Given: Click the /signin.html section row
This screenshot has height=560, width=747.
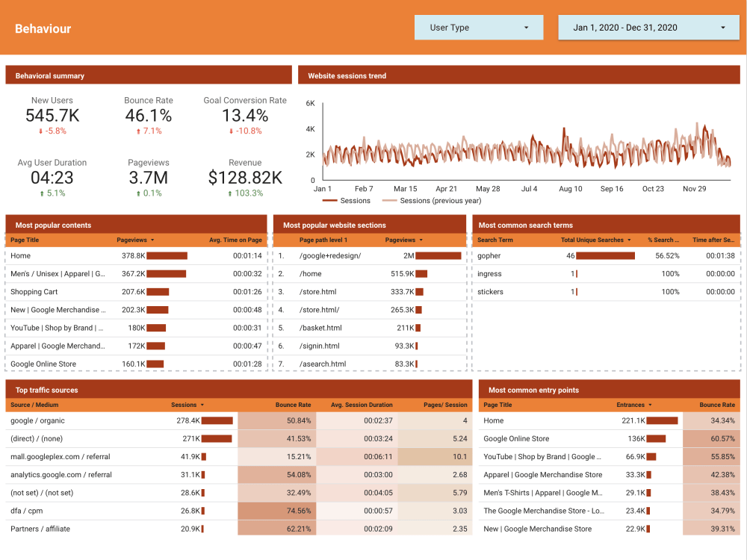Looking at the screenshot, I should click(x=370, y=346).
